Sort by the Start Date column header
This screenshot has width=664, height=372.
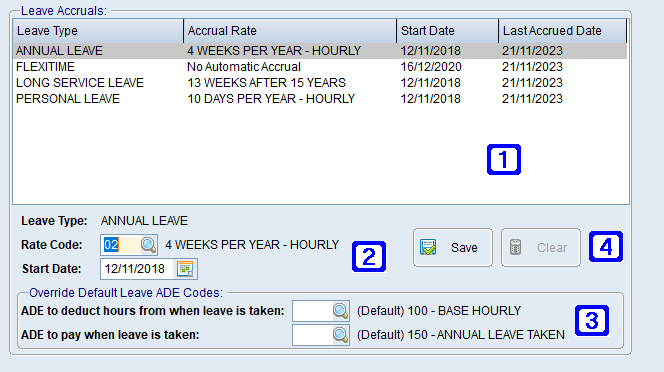(x=448, y=31)
